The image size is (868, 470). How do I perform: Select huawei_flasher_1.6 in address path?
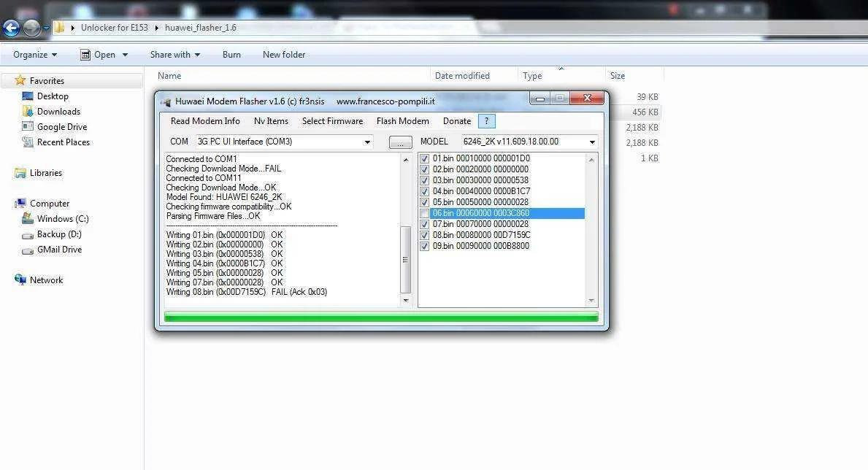click(x=201, y=27)
